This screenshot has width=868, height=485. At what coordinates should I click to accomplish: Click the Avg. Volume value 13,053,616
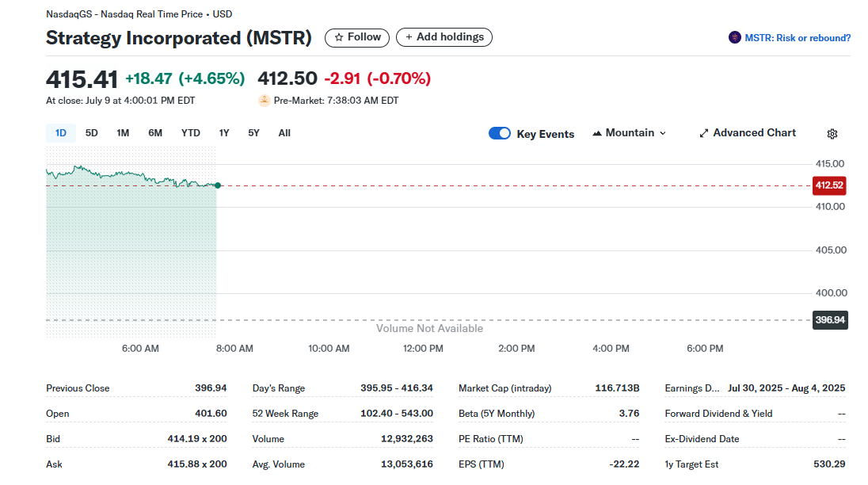pyautogui.click(x=407, y=464)
